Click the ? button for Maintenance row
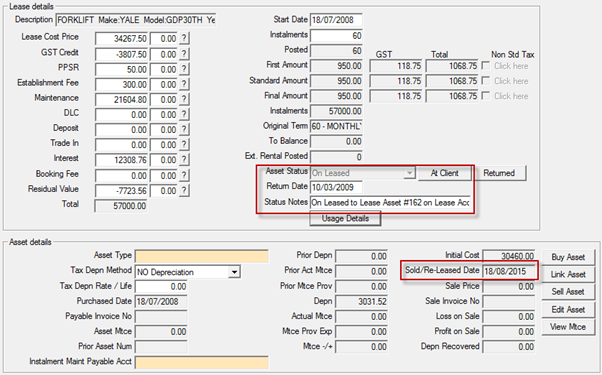Screen dimensions: 602x375 tap(185, 99)
